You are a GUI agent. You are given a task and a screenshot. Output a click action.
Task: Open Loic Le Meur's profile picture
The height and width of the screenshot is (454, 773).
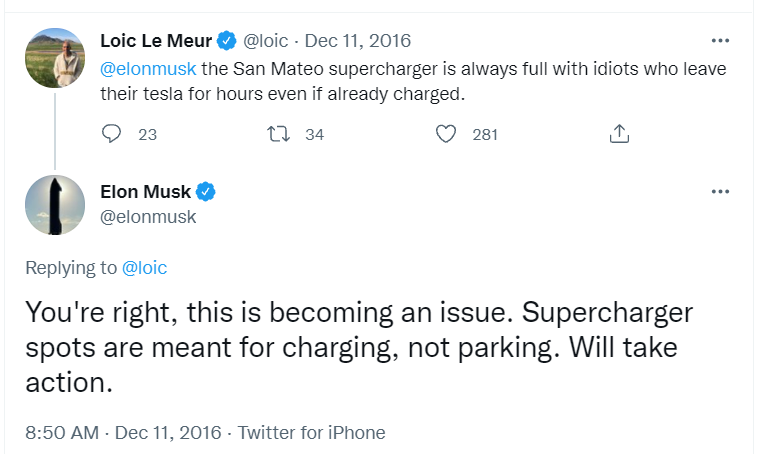tap(54, 58)
